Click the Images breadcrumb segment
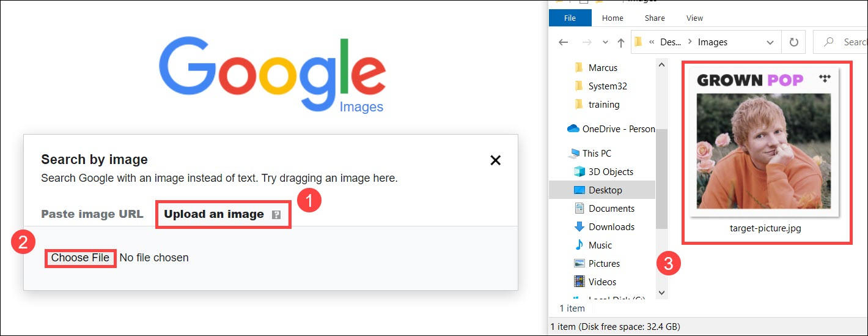 [x=713, y=42]
